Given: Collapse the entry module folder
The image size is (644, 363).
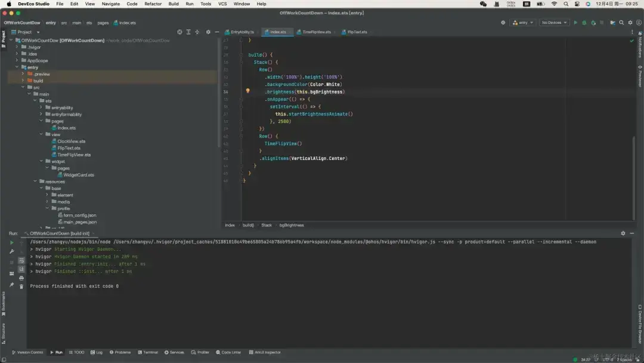Looking at the screenshot, I should [x=17, y=67].
